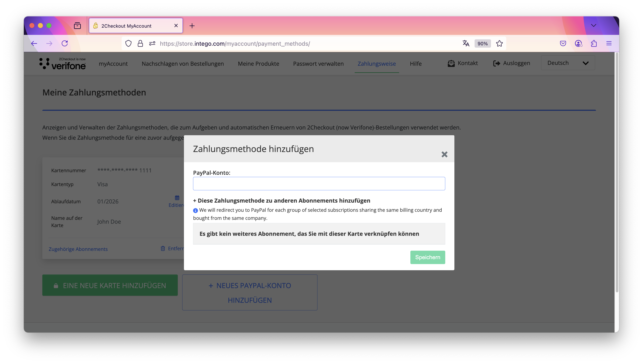643x364 pixels.
Task: Click the Kontakt link
Action: (468, 63)
